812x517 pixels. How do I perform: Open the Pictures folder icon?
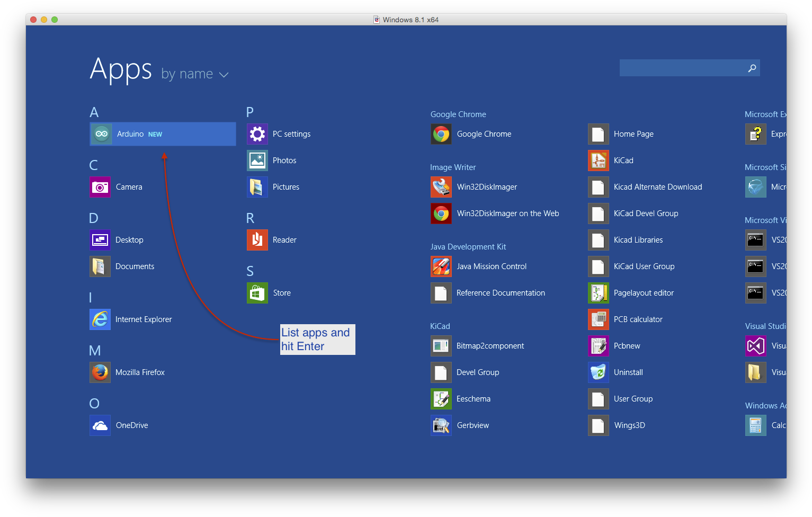click(257, 187)
